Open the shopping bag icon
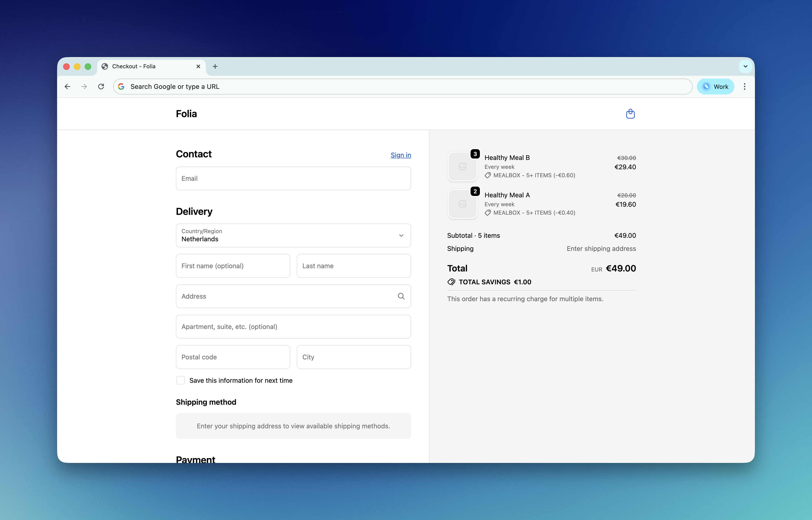 pyautogui.click(x=630, y=114)
